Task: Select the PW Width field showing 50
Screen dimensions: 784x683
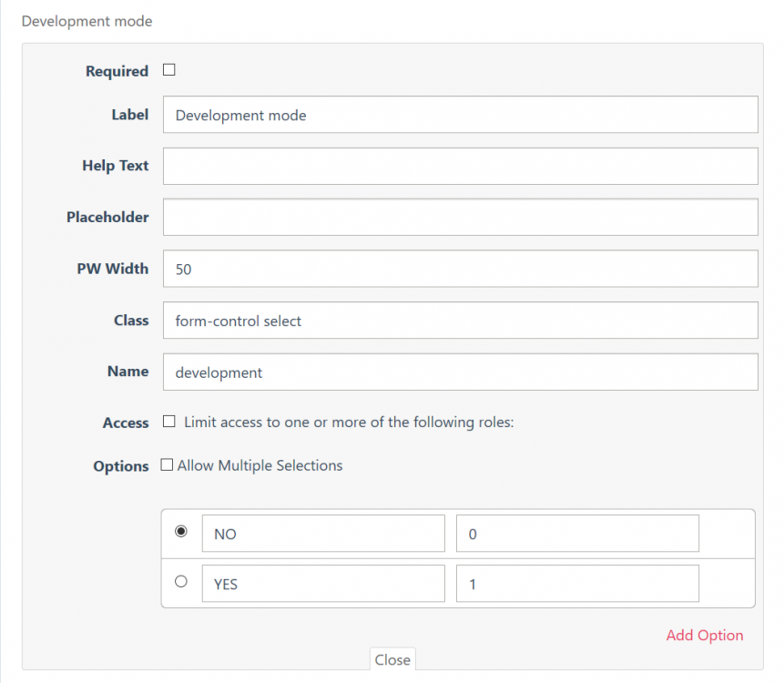Action: coord(460,270)
